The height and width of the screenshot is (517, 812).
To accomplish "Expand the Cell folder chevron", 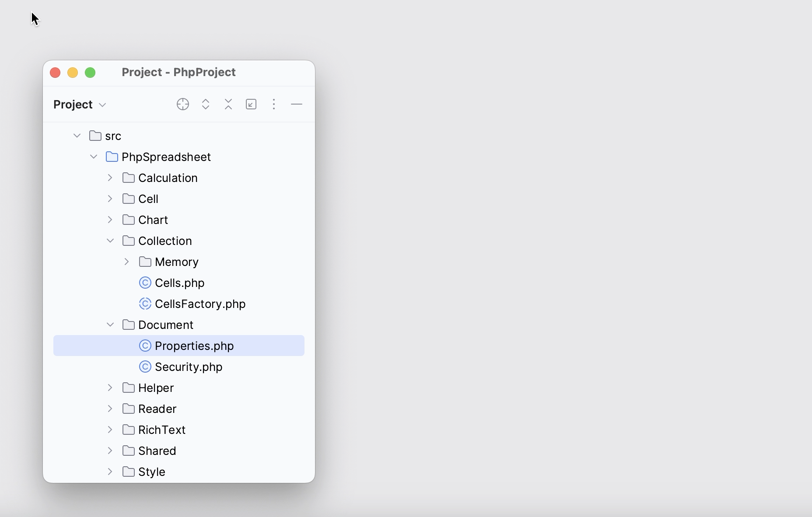I will point(110,199).
